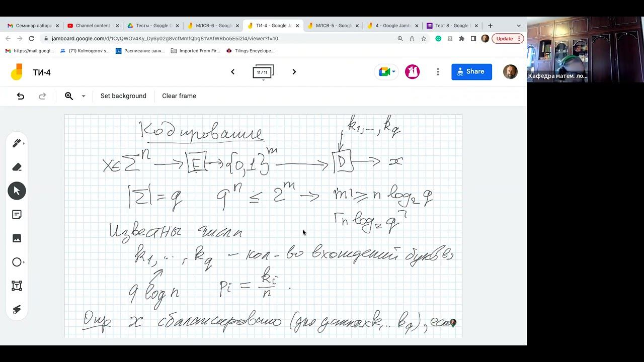Redo the last action
Screen dimensions: 644x362
pyautogui.click(x=43, y=96)
